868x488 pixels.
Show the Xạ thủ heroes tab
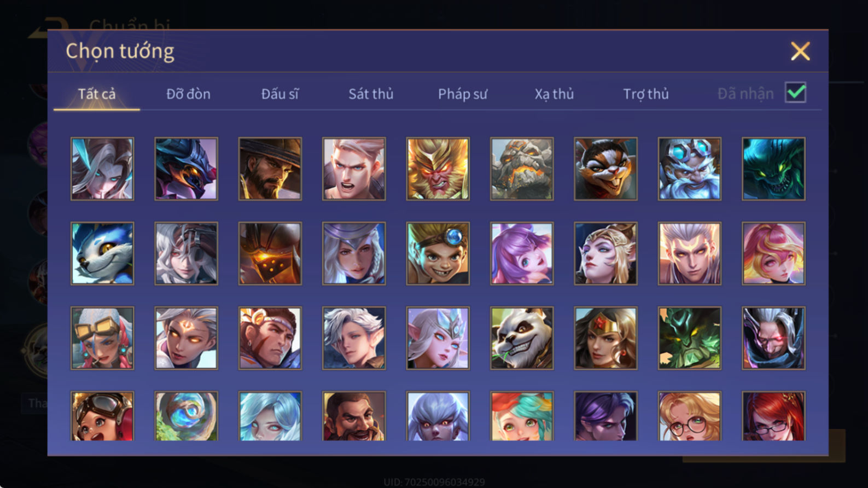(554, 94)
